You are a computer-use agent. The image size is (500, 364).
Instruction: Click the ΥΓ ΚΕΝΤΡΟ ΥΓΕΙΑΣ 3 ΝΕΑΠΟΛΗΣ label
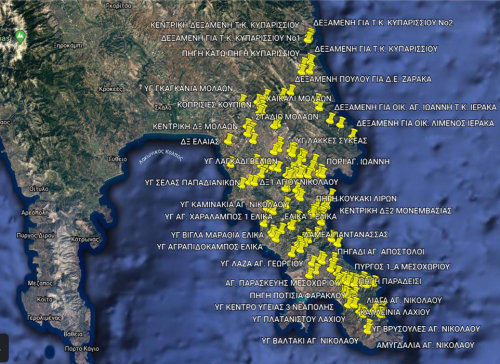274,307
